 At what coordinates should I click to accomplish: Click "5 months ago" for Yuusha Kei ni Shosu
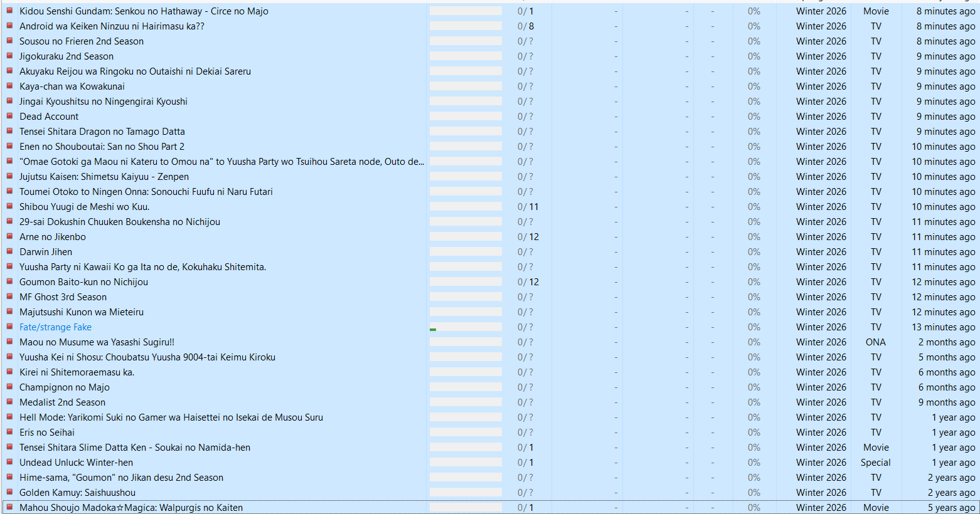point(947,357)
